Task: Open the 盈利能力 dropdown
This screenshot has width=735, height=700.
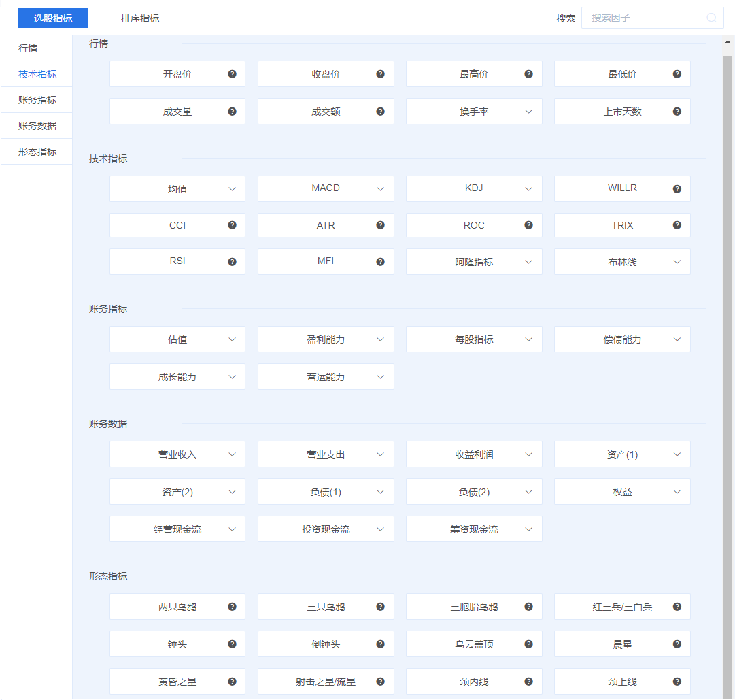Action: coord(380,339)
